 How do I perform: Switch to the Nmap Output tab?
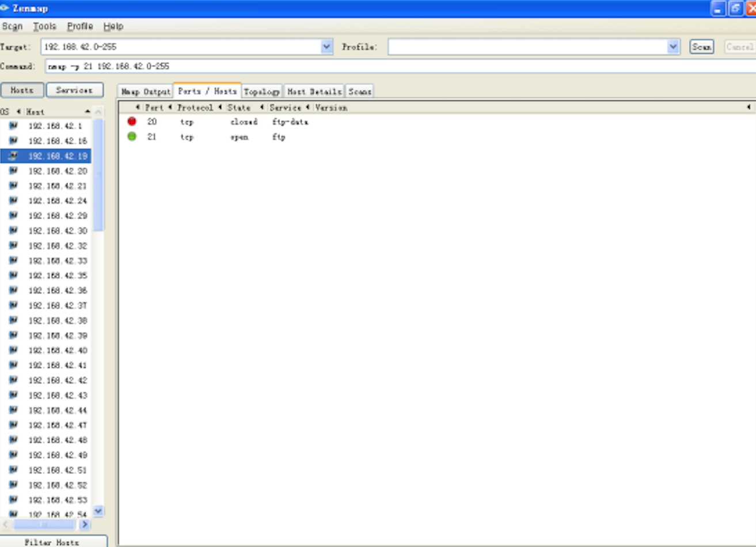(146, 92)
